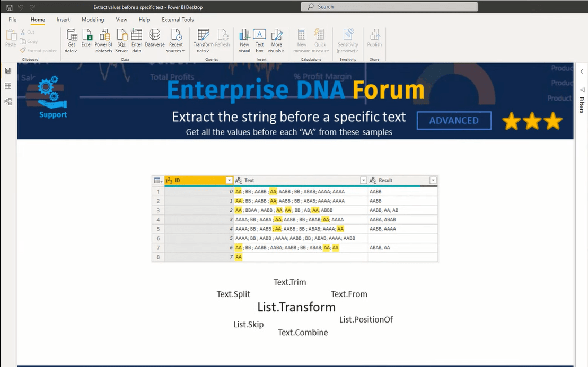Open the Sensitivity (preview) dropdown
Image resolution: width=588 pixels, height=367 pixels.
[348, 41]
